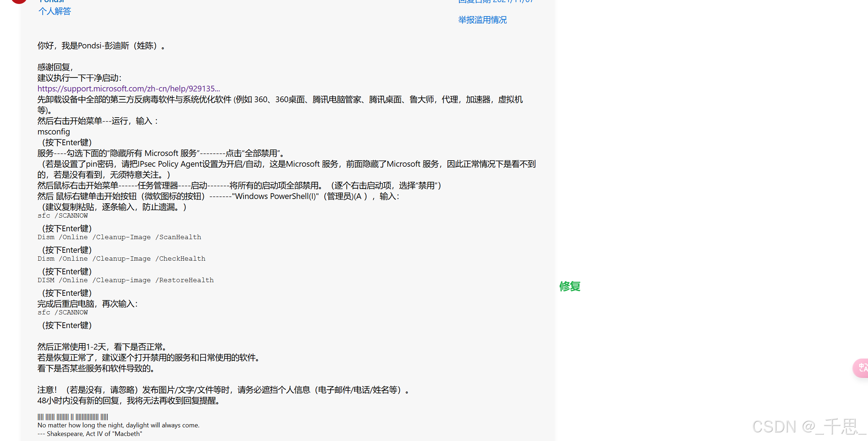Click the greeting line mentioning Pondsi-彭迪斯

(x=101, y=46)
